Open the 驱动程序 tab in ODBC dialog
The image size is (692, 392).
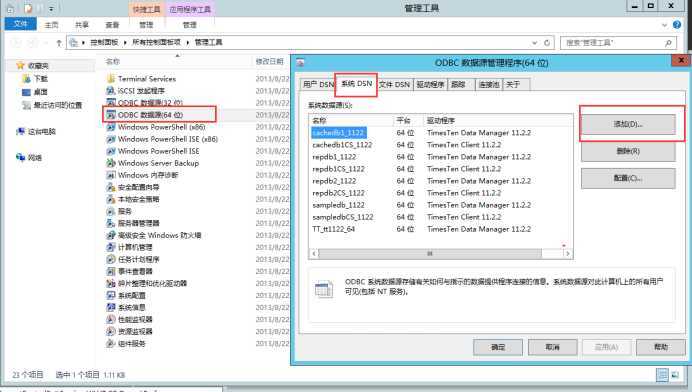[430, 84]
